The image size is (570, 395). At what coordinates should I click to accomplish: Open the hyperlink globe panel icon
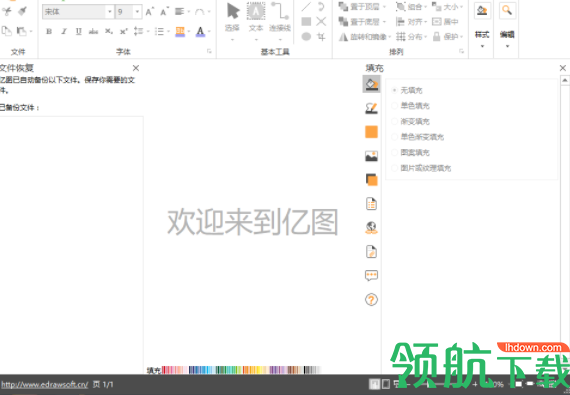(x=371, y=228)
